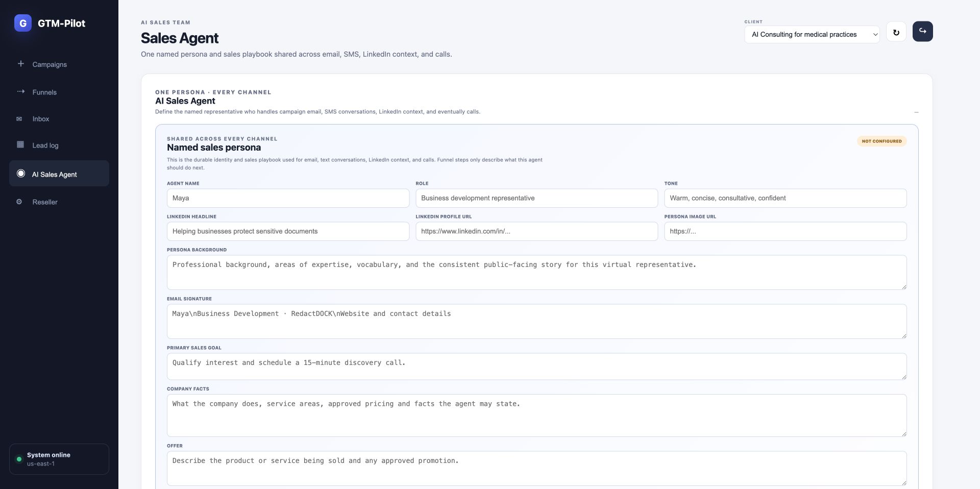Click the Lead log grid icon

pos(20,145)
